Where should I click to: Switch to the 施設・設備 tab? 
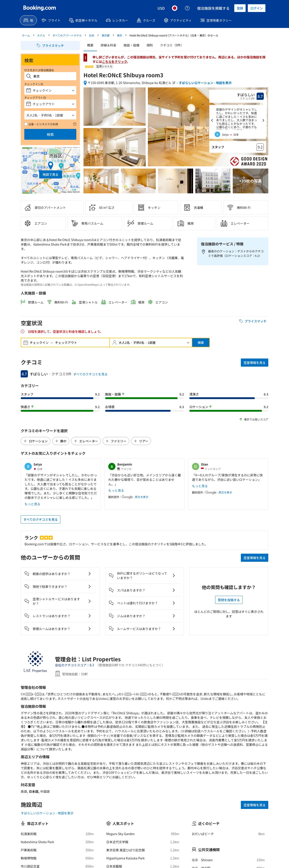click(131, 45)
